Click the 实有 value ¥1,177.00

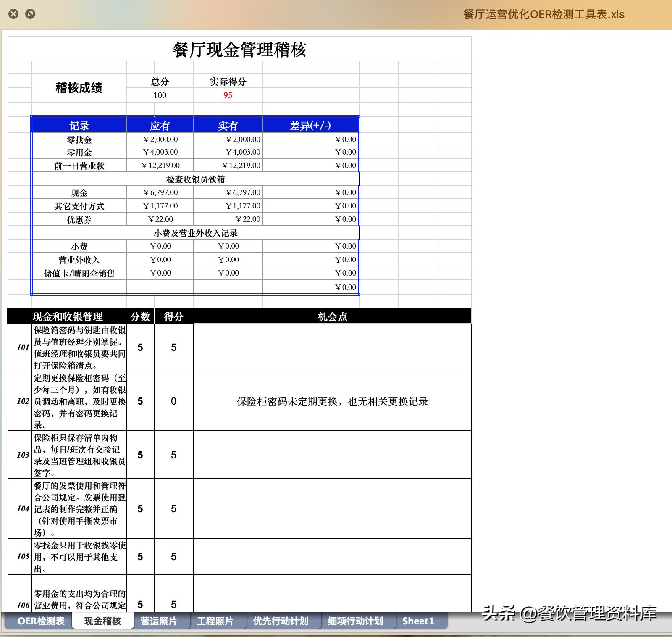[228, 206]
